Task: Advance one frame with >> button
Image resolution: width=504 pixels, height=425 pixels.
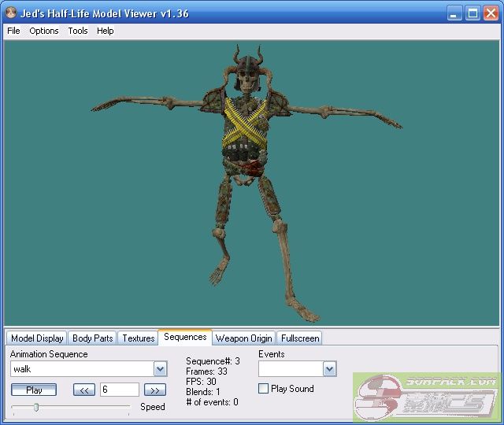Action: click(154, 390)
